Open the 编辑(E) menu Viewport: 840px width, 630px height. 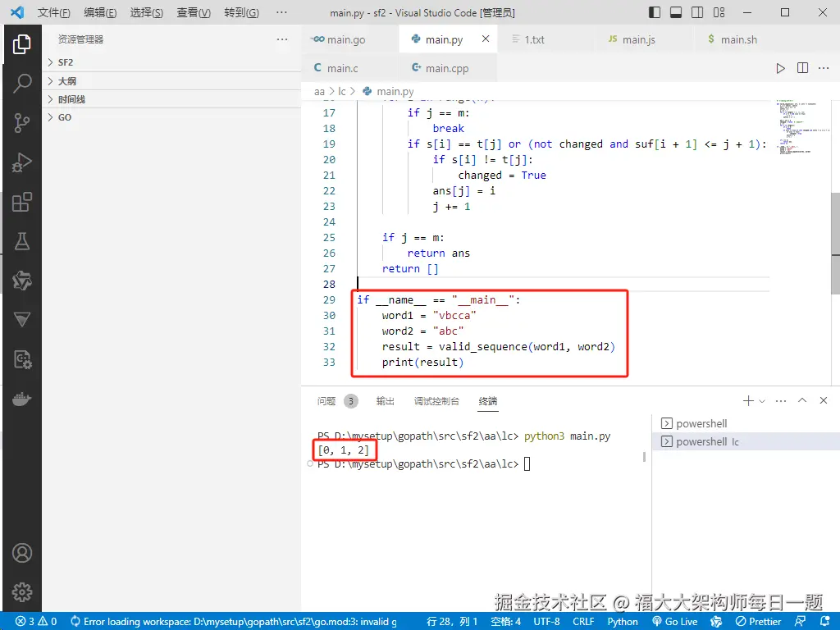100,12
